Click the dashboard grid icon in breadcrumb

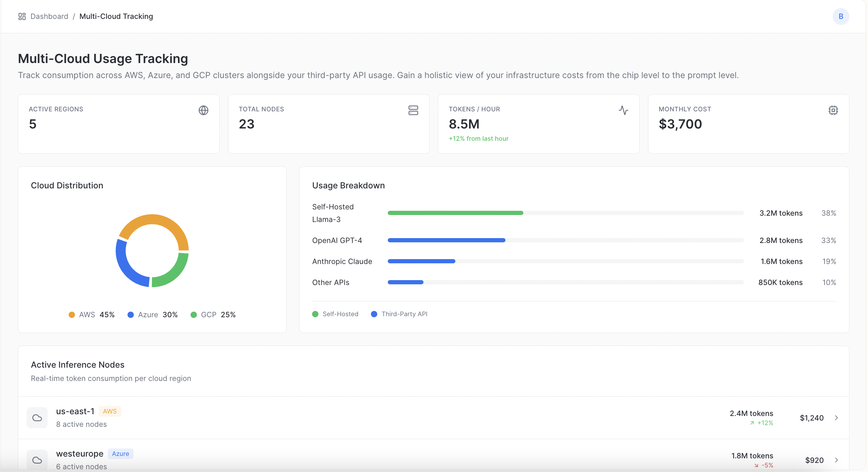[22, 16]
